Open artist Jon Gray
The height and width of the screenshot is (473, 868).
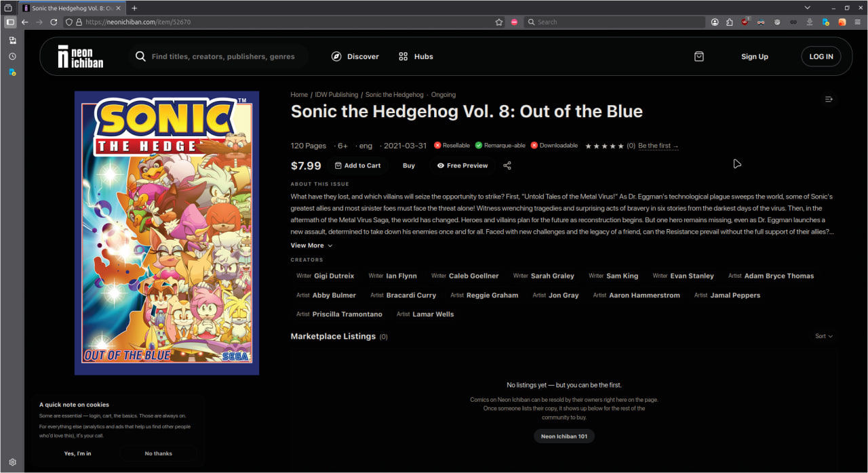[555, 295]
